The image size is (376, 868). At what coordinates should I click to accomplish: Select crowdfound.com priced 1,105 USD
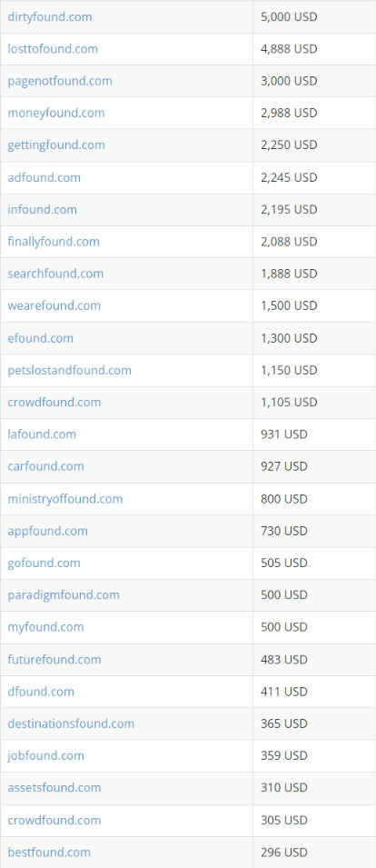pos(54,402)
